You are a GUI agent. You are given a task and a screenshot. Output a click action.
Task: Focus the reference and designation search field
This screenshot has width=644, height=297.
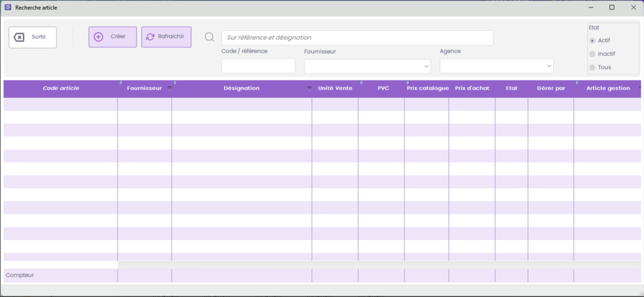(357, 38)
